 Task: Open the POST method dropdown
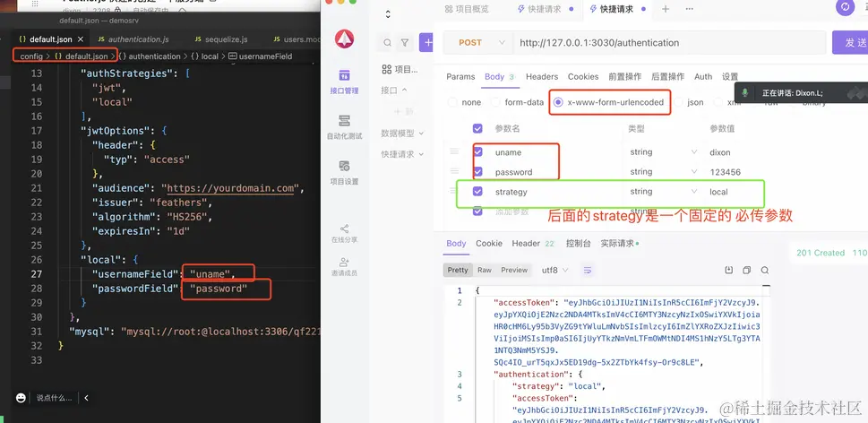482,43
